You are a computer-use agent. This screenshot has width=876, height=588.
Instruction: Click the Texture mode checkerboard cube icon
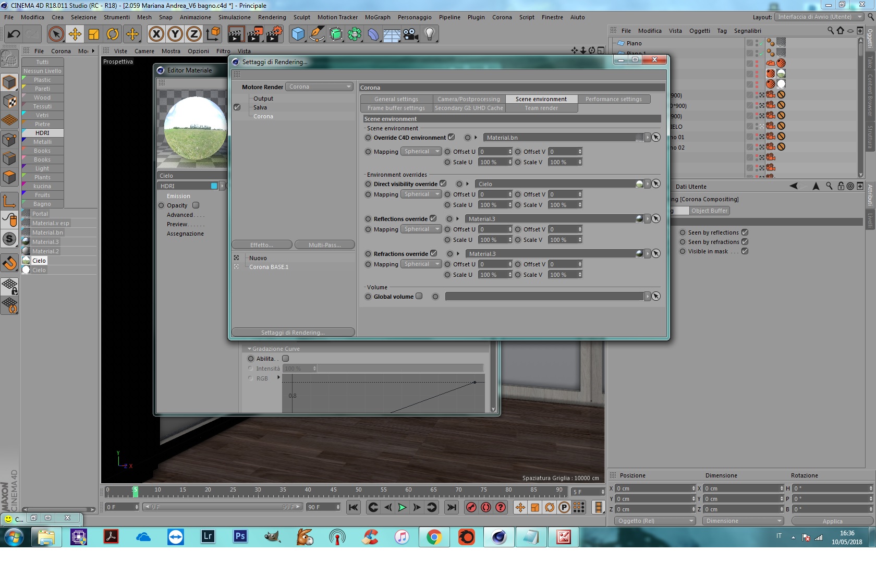9,101
